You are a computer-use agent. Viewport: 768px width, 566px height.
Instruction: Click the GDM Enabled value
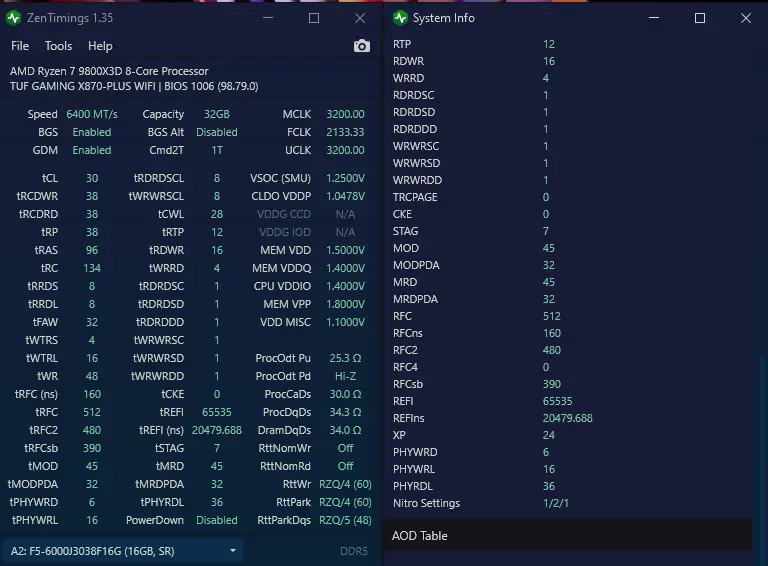point(92,150)
